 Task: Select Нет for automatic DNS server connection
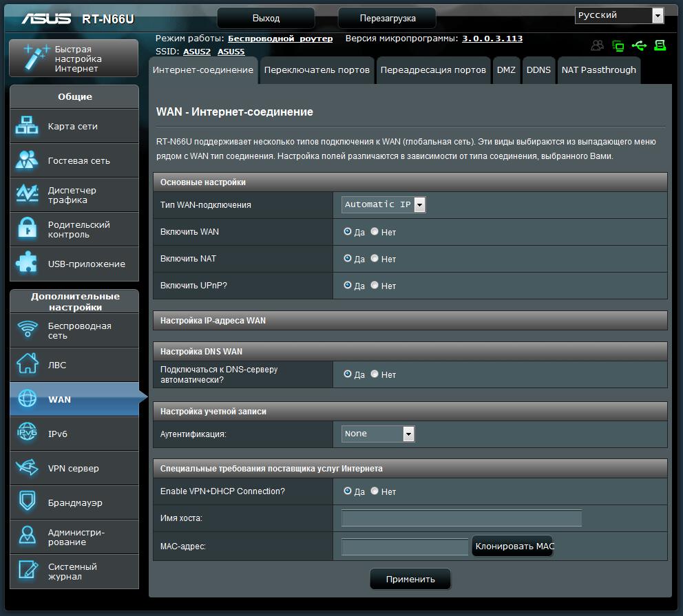(x=374, y=374)
